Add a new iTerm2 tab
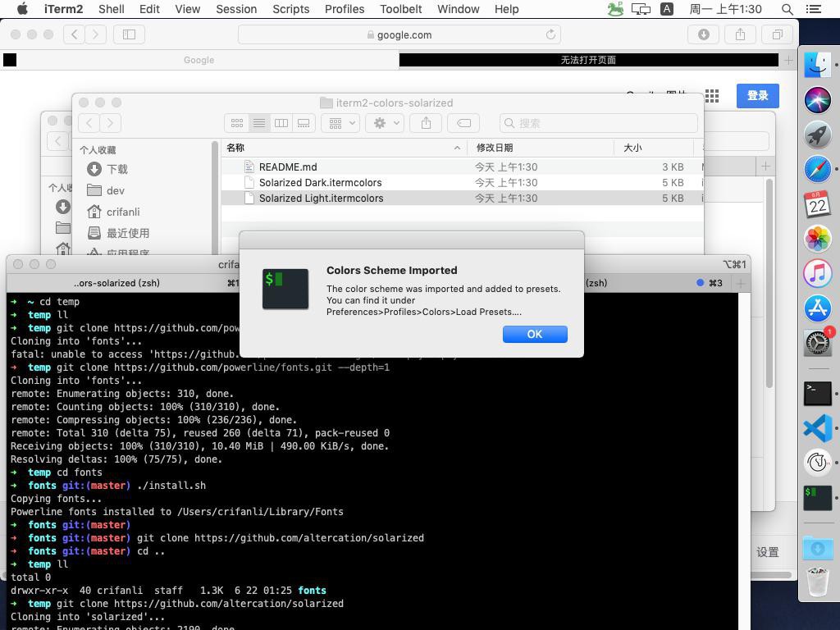The image size is (840, 630). pos(741,283)
